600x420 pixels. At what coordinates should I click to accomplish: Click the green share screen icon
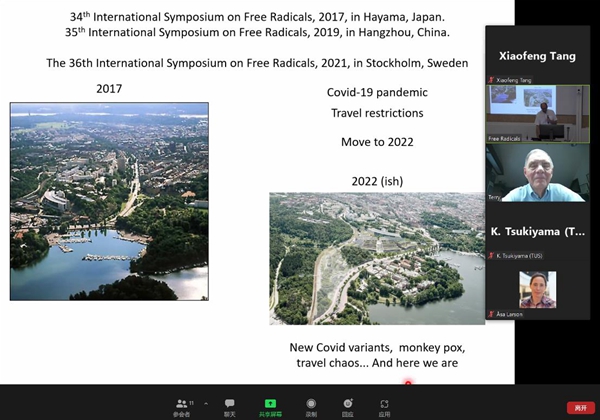(x=270, y=403)
